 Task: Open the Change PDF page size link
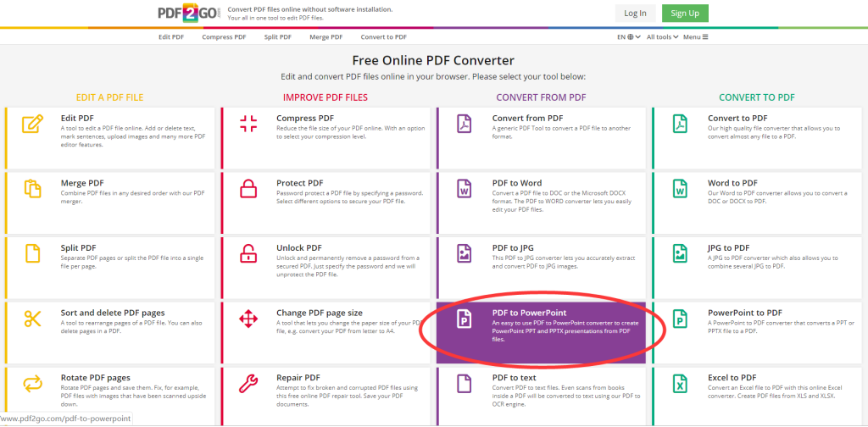(320, 313)
